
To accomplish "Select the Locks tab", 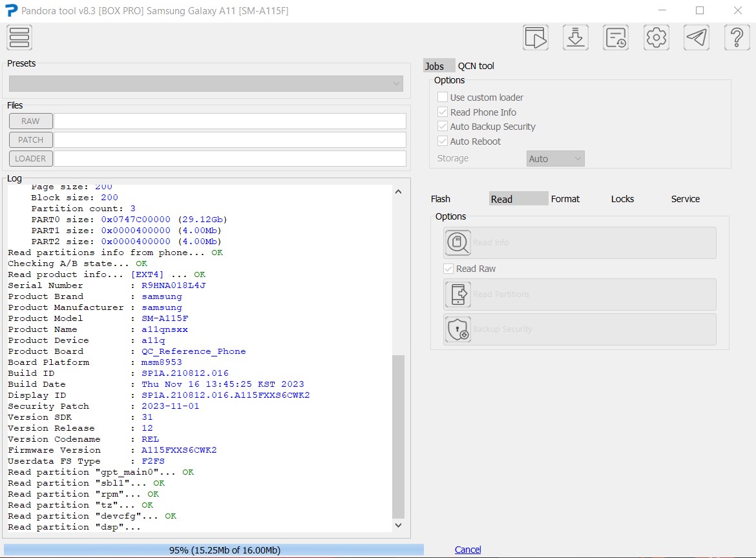I will tap(622, 199).
